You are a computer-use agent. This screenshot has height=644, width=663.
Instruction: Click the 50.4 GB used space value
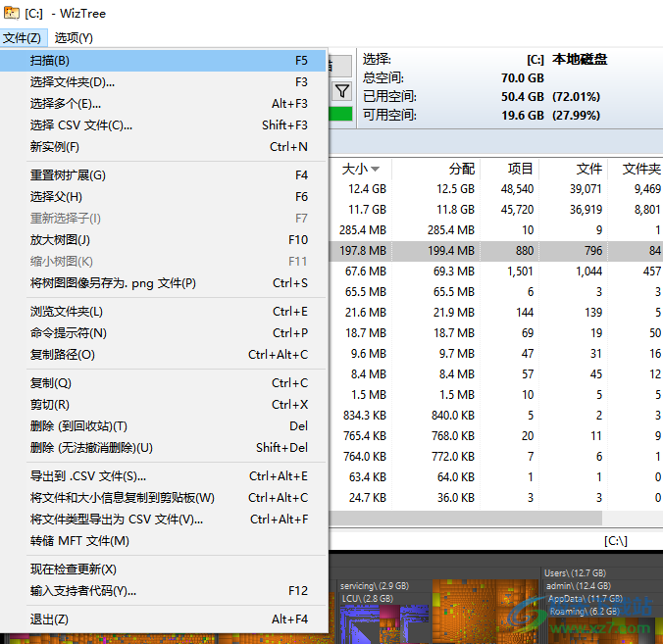point(523,97)
